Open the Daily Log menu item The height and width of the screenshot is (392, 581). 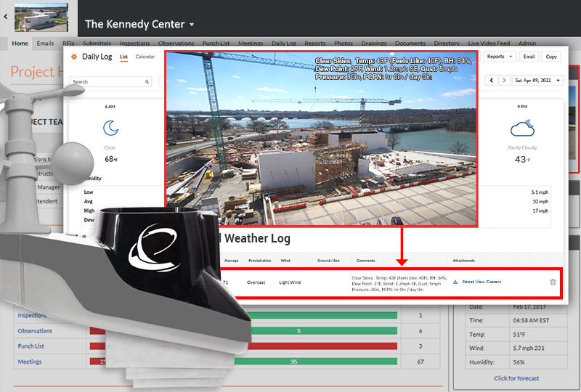pos(283,44)
